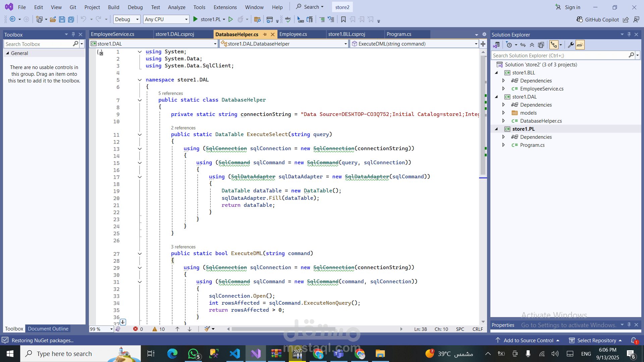This screenshot has height=362, width=644.
Task: Click the Sync with Active Document icon
Action: [x=523, y=45]
